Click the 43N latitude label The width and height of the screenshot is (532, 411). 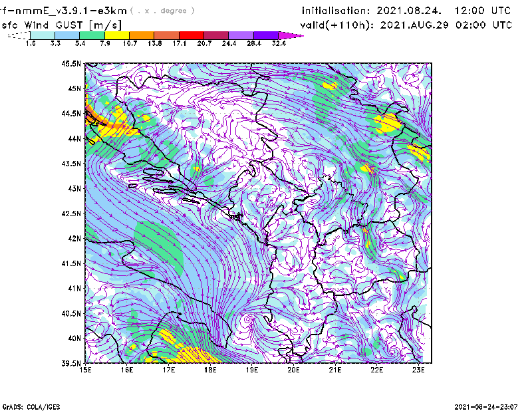(x=74, y=188)
